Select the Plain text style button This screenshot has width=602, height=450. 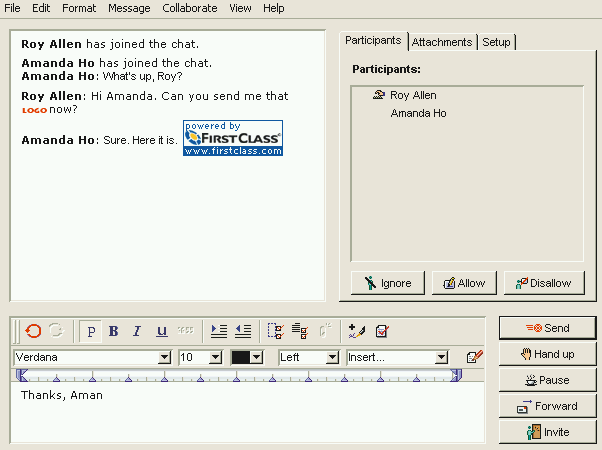[x=91, y=331]
